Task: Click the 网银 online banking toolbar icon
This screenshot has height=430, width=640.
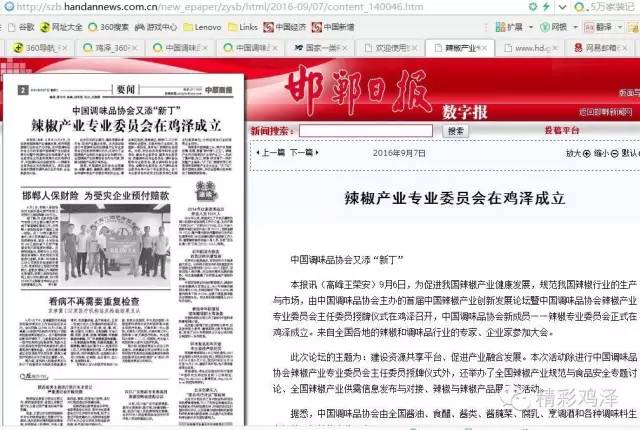Action: [x=544, y=26]
